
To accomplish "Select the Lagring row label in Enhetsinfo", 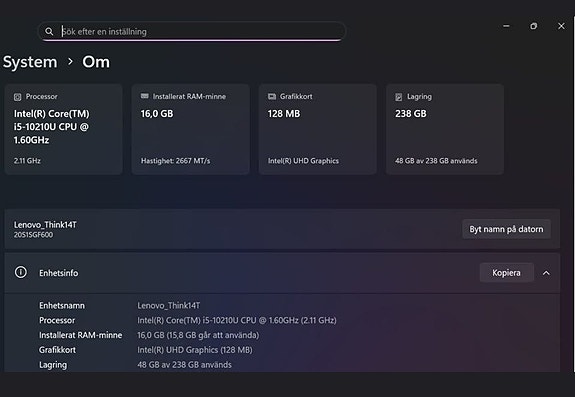I will (53, 365).
